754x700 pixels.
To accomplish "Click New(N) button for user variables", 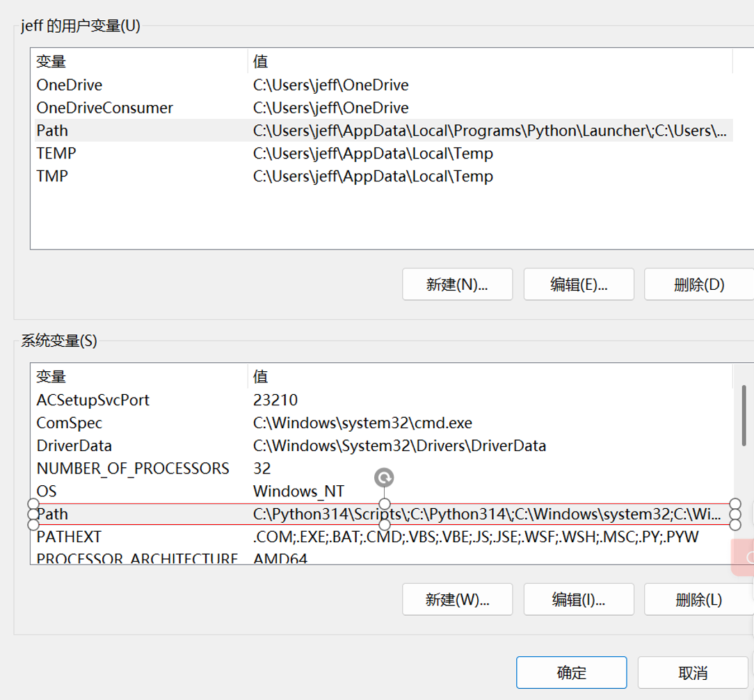I will [457, 284].
